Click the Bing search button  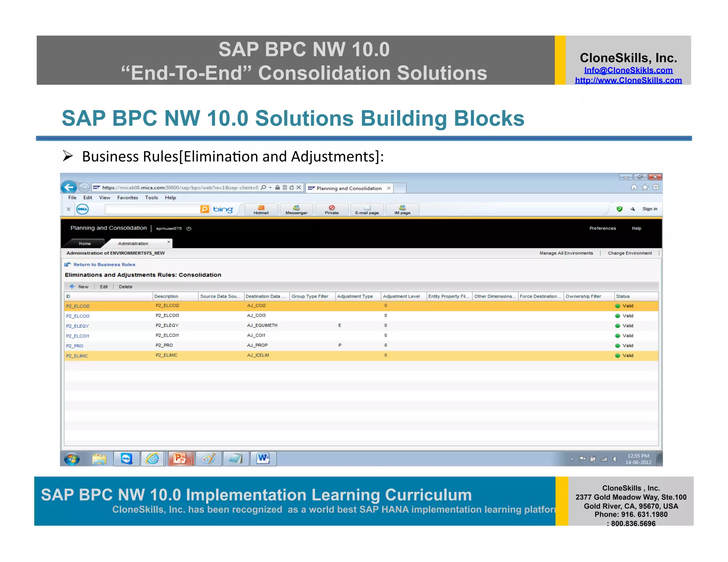(x=205, y=209)
